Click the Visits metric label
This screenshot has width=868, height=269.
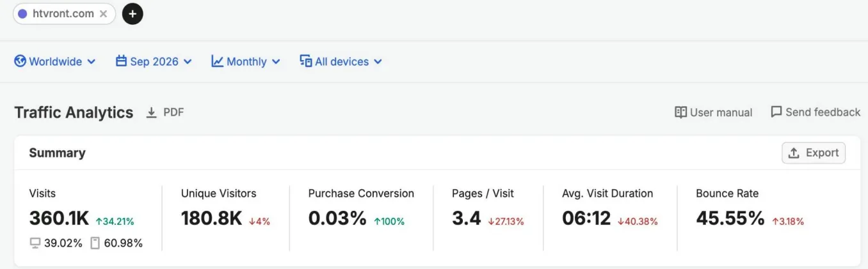pyautogui.click(x=42, y=194)
